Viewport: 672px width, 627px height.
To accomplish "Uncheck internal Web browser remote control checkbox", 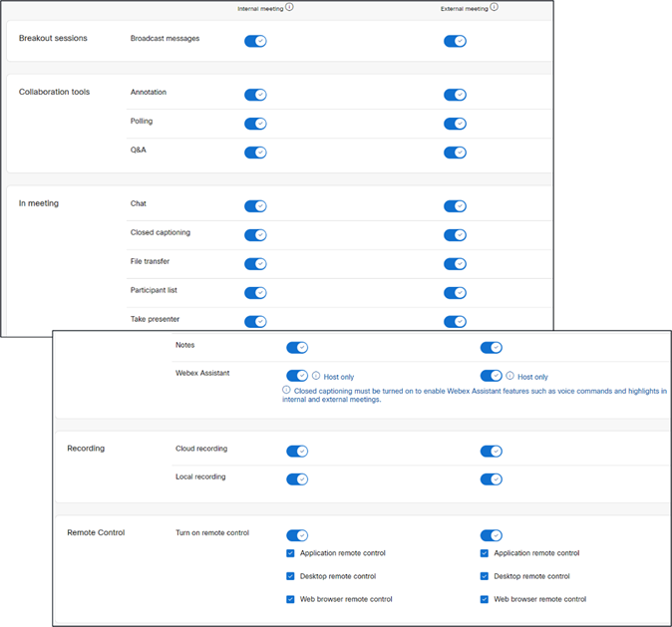I will (x=291, y=599).
